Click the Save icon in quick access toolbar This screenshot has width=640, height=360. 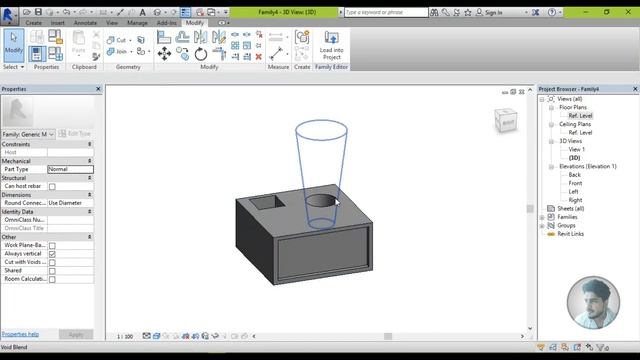point(38,12)
